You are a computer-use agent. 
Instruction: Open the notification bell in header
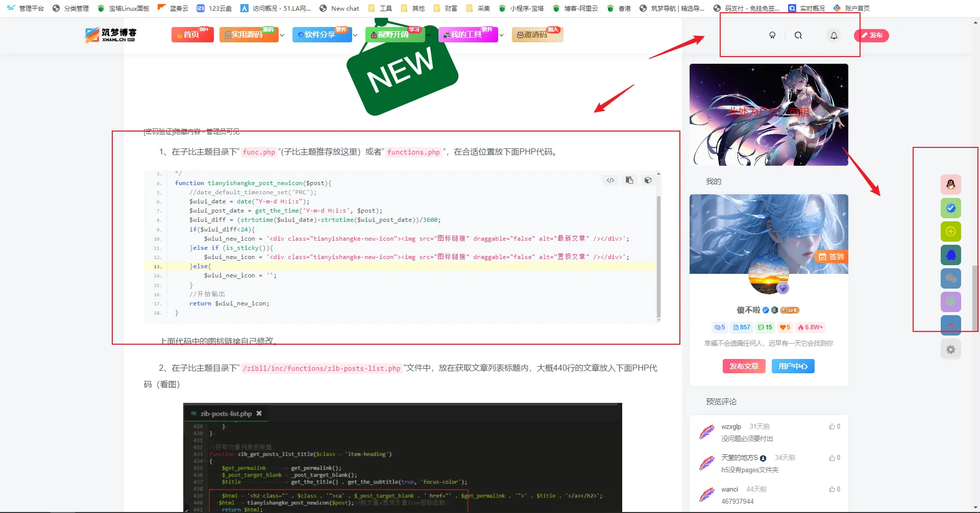tap(834, 35)
